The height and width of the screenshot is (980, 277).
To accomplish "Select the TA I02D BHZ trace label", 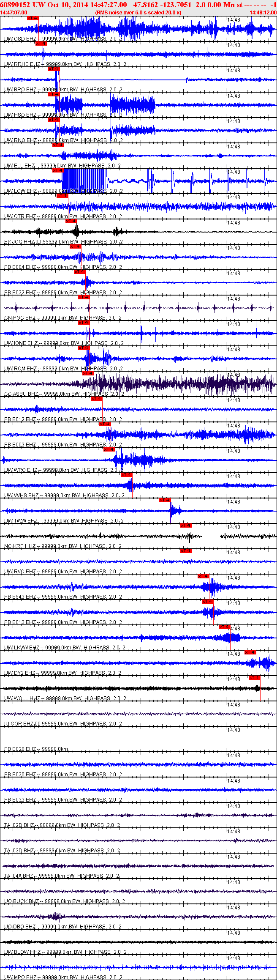I will [x=62, y=825].
